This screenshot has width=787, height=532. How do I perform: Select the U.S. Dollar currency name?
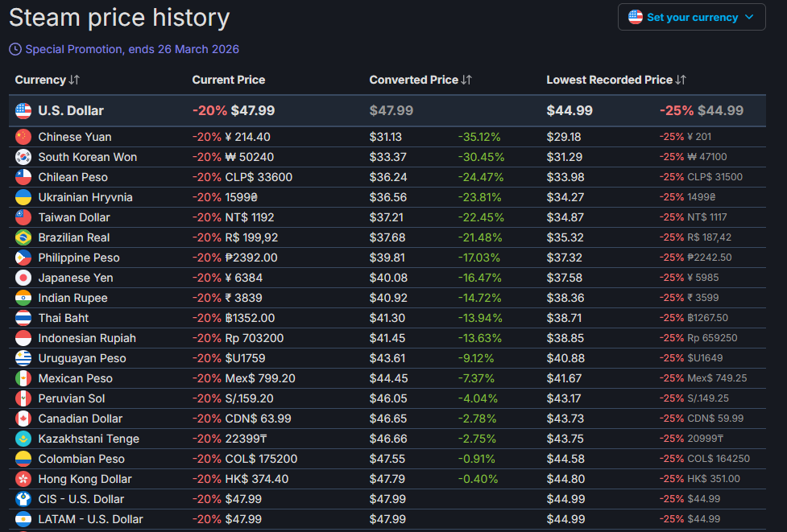click(x=71, y=111)
